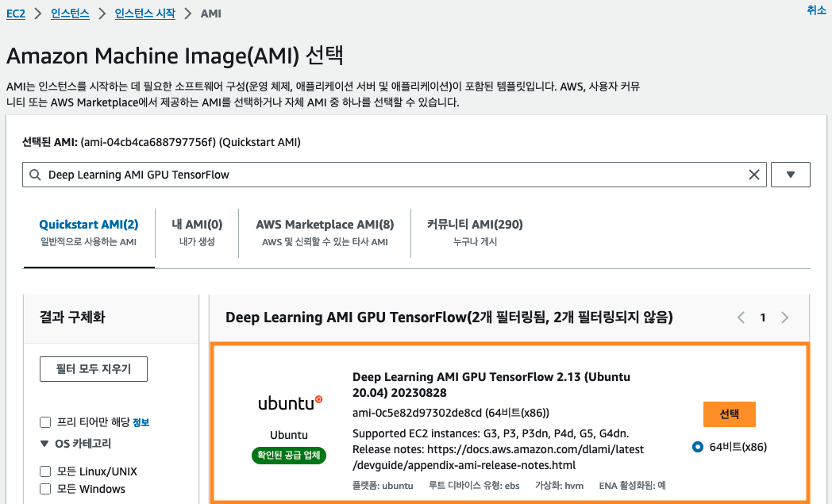Click the Supported EC2 instances description line
Viewport: 832px width, 504px height.
click(x=491, y=433)
